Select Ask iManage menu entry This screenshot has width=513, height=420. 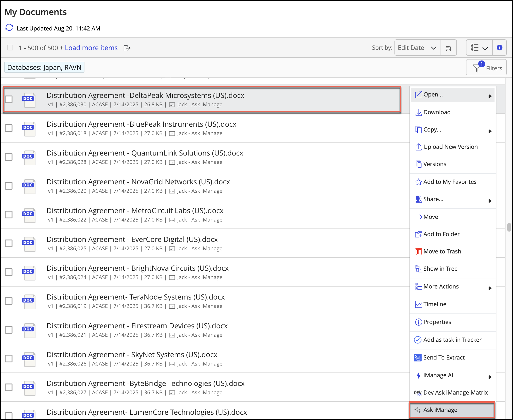pos(440,410)
